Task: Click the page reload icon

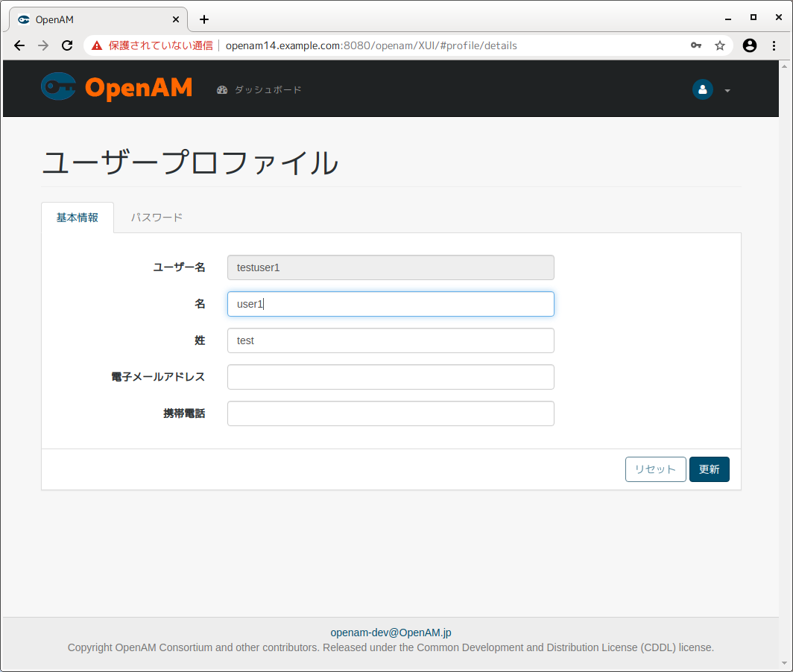Action: tap(66, 45)
